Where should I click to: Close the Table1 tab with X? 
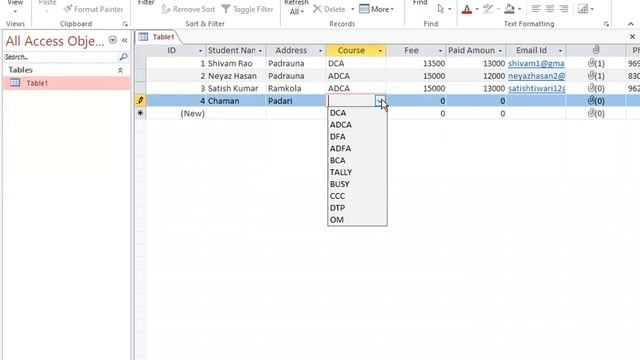pos(632,37)
